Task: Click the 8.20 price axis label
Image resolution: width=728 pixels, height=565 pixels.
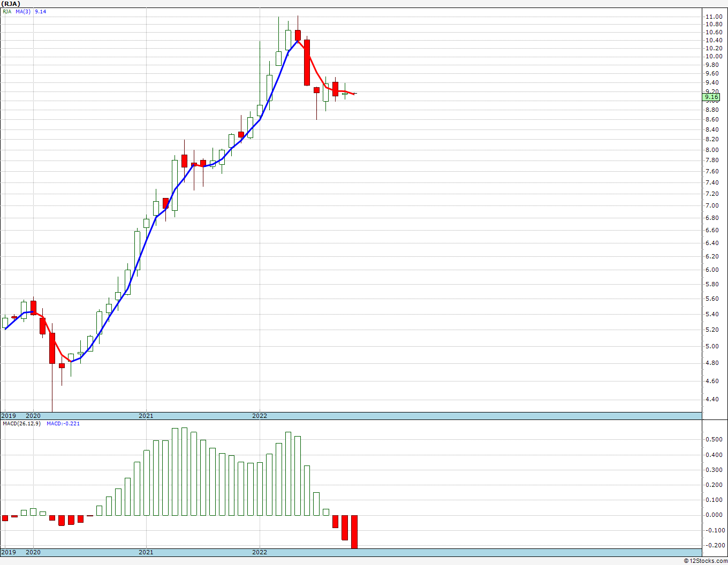Action: click(x=712, y=139)
